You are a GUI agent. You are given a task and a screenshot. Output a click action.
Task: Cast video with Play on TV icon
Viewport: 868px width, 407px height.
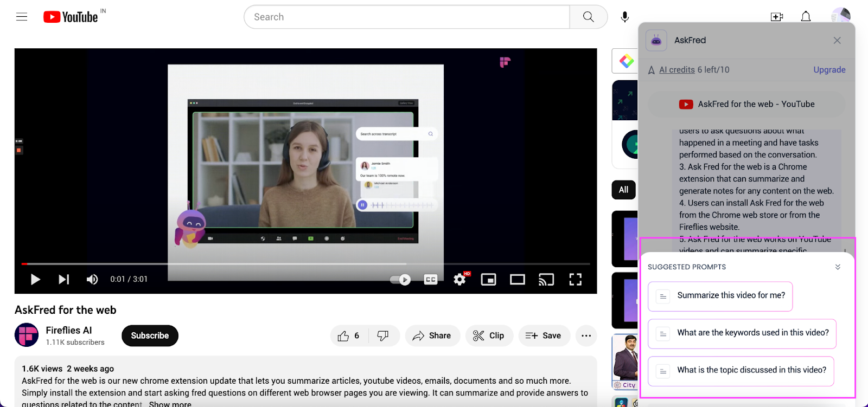coord(546,280)
